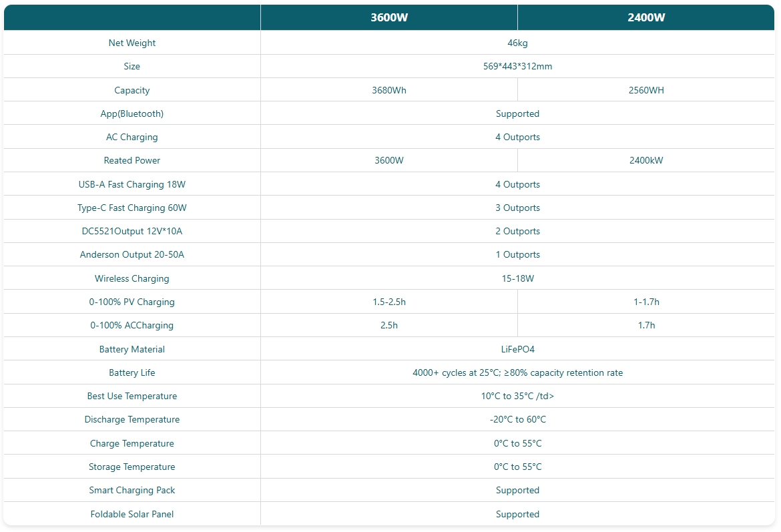Image resolution: width=781 pixels, height=532 pixels.
Task: Select the 4000+ cycles battery life text
Action: pos(517,372)
